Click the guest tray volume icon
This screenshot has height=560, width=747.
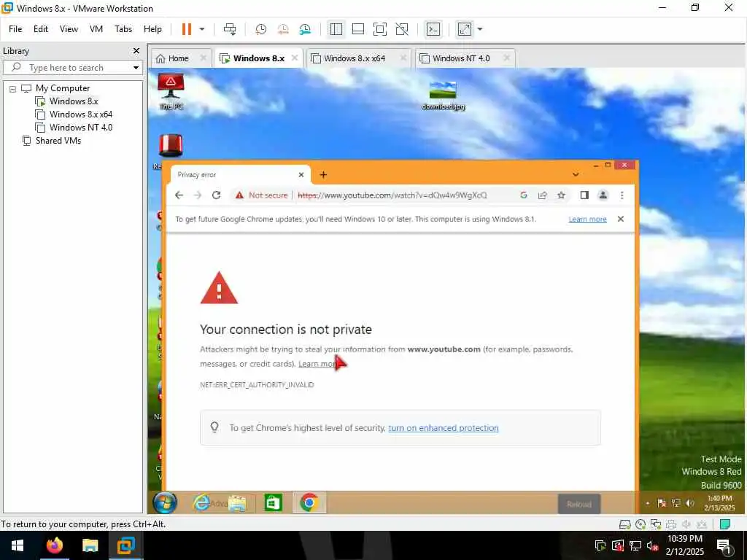click(690, 503)
